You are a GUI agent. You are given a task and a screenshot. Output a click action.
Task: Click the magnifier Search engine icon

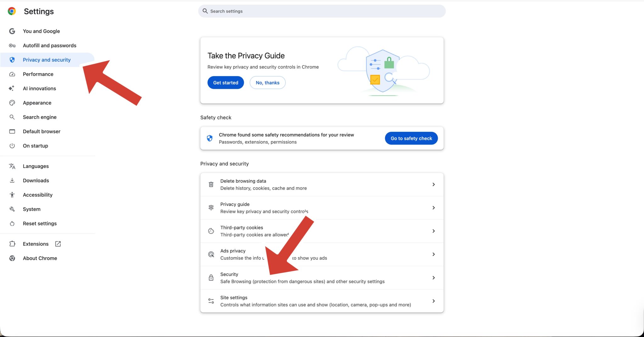click(x=12, y=117)
